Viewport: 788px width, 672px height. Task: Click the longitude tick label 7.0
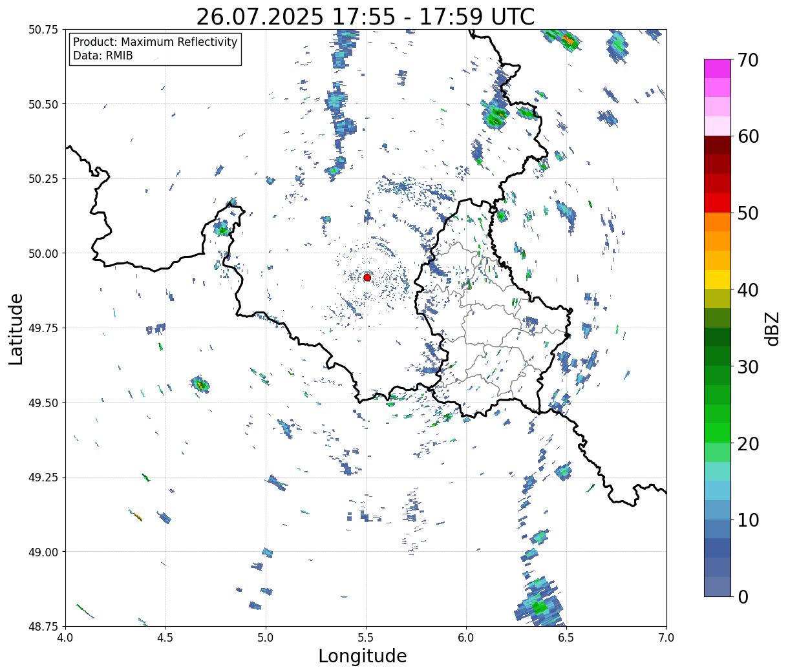(x=666, y=638)
